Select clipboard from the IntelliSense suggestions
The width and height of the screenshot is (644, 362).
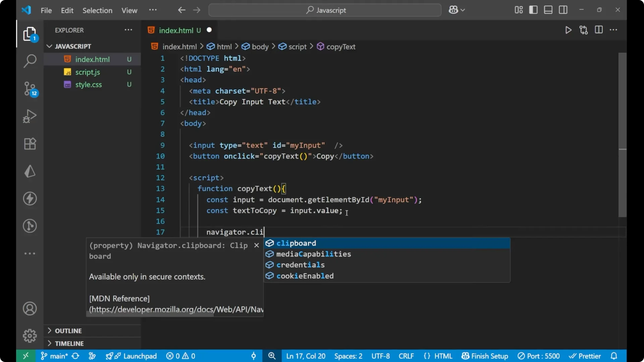[x=296, y=243]
